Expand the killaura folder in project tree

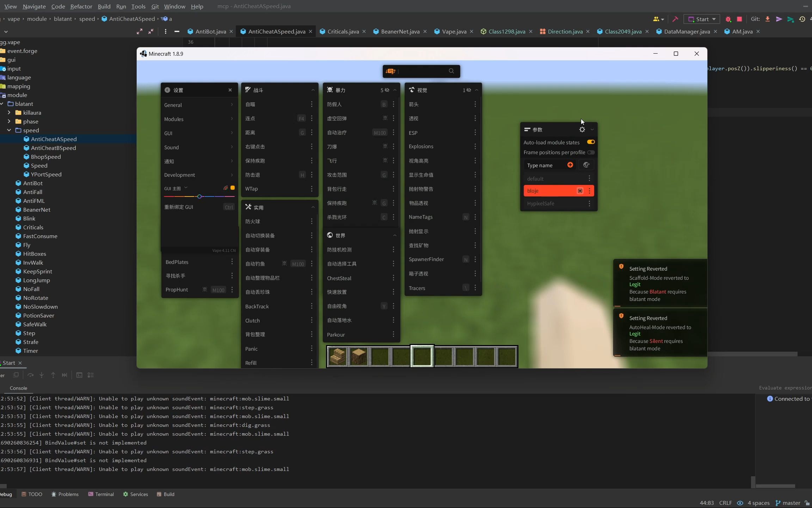(9, 113)
